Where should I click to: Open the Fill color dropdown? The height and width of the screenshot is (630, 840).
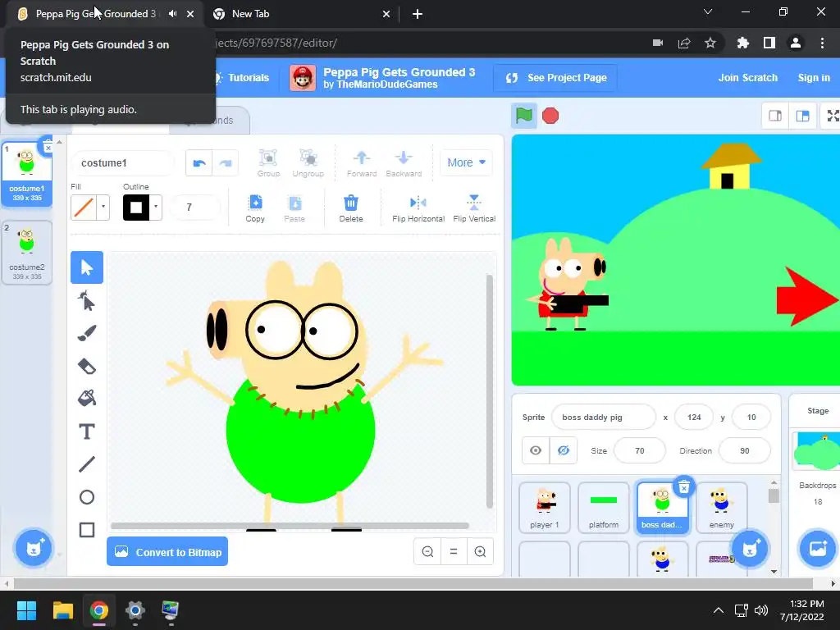[103, 207]
